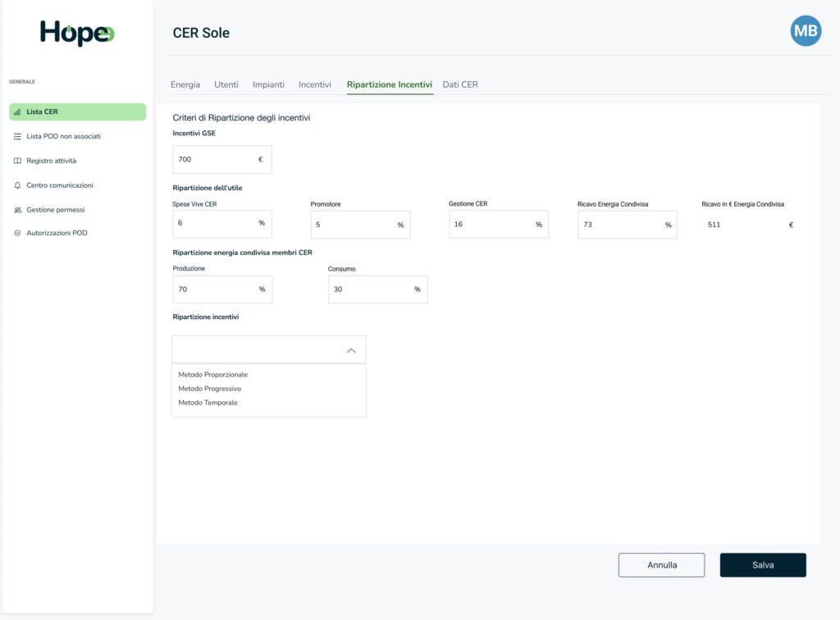The height and width of the screenshot is (620, 840).
Task: Switch to the Energia tab
Action: 185,84
